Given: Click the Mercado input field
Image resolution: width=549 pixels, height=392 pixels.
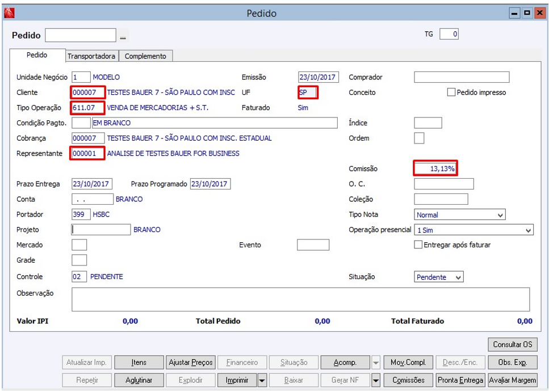Looking at the screenshot, I should coord(79,245).
